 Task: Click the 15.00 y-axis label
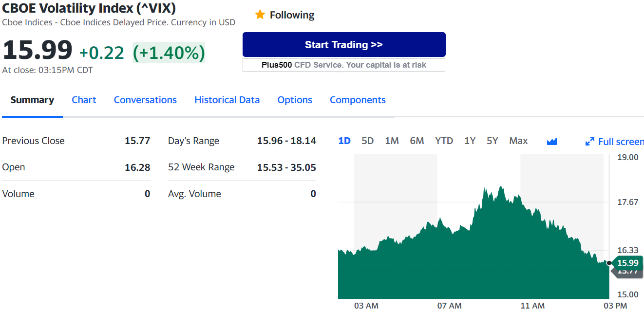click(x=627, y=294)
